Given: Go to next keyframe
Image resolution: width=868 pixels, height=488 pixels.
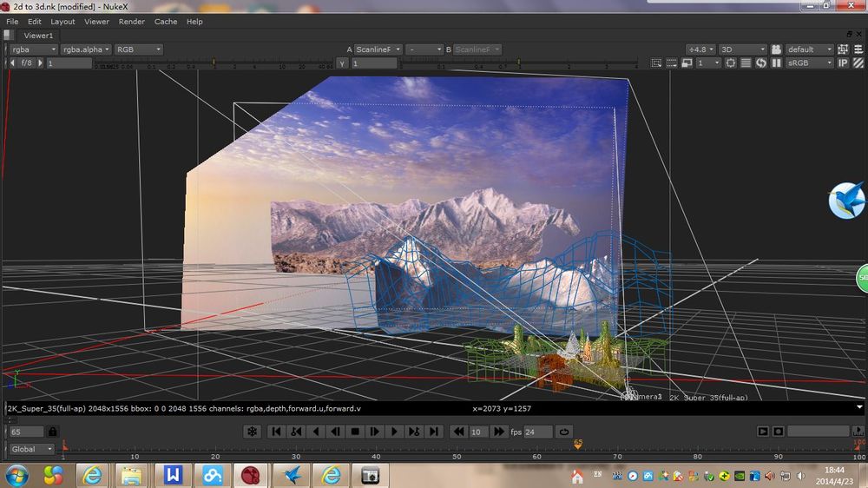Looking at the screenshot, I should [414, 432].
